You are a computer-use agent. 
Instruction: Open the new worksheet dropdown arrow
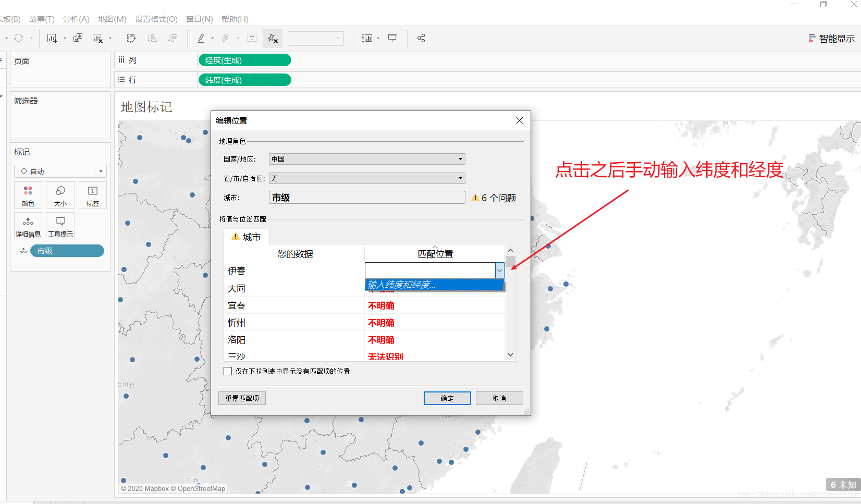pyautogui.click(x=65, y=38)
